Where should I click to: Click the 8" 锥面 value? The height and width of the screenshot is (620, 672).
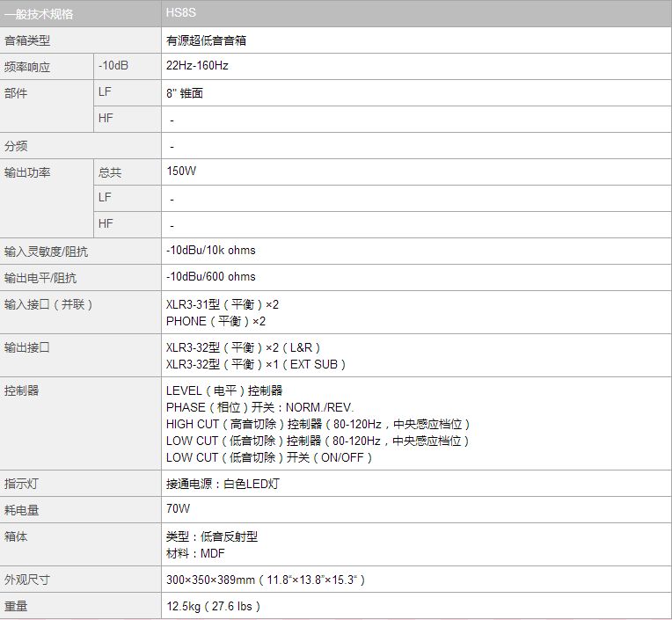[185, 93]
